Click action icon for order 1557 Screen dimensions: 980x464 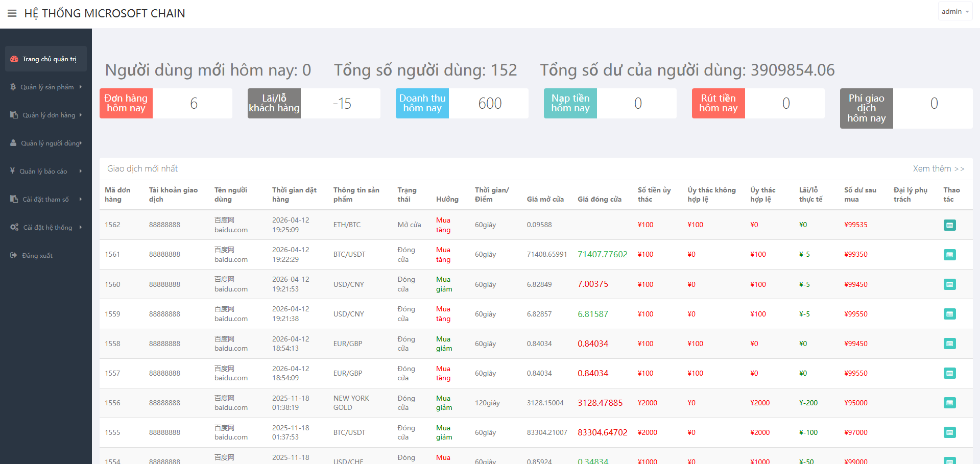coord(950,373)
